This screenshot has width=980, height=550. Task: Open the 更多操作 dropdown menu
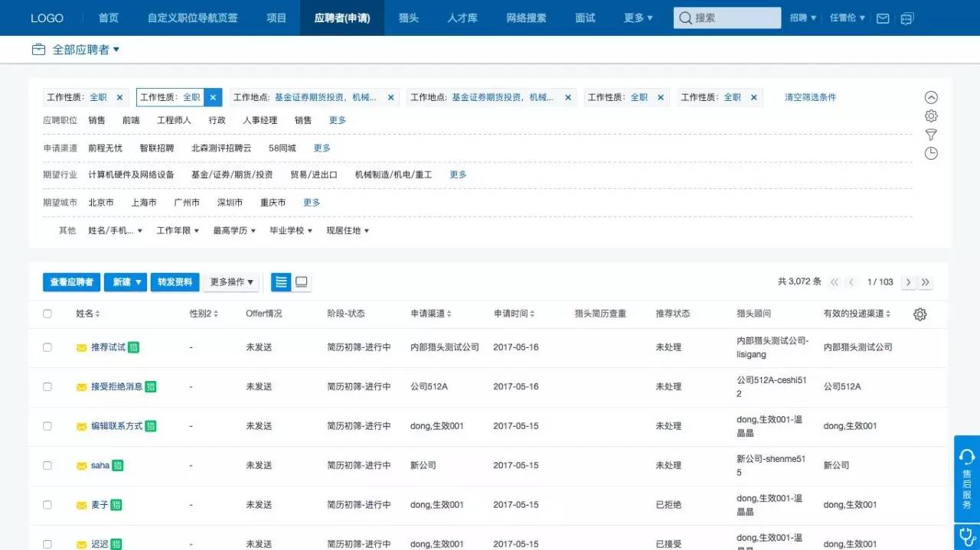coord(231,282)
